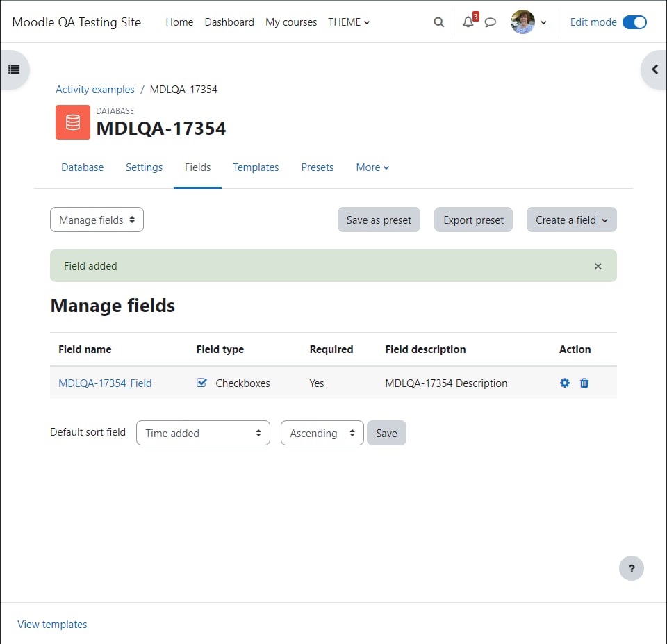Go to Home in top navigation

click(x=179, y=22)
